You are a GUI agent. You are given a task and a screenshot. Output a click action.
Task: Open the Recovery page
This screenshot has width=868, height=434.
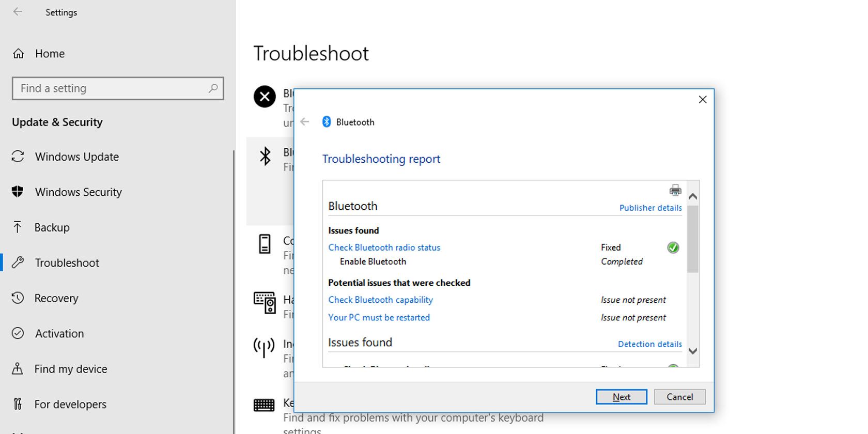(56, 298)
